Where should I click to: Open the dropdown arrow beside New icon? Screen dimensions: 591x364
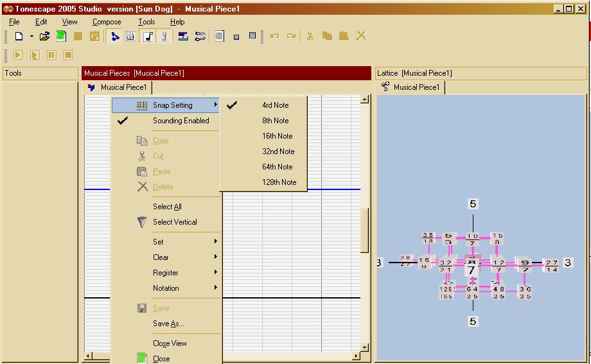point(31,37)
